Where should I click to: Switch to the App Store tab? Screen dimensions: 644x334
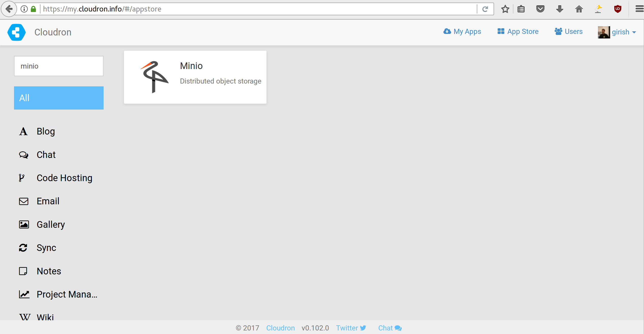tap(518, 31)
